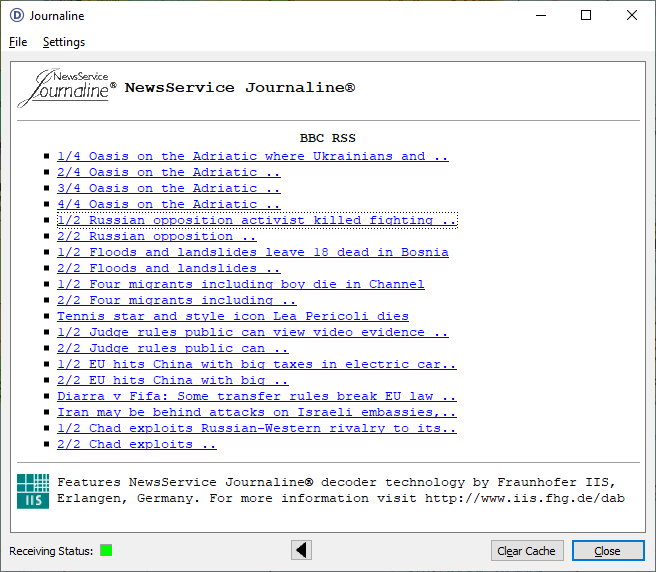This screenshot has width=656, height=572.
Task: Open the 3/4 Oasis on the Adriatic link
Action: [168, 188]
